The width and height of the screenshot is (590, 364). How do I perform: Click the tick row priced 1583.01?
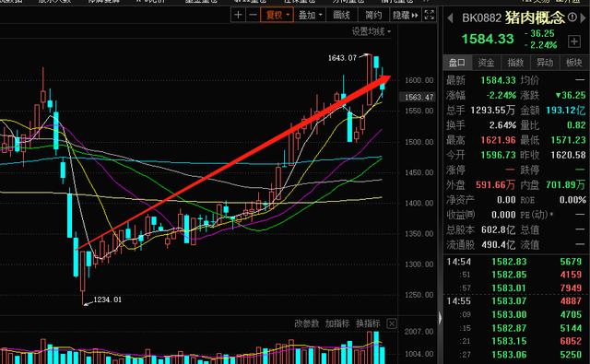click(x=515, y=288)
